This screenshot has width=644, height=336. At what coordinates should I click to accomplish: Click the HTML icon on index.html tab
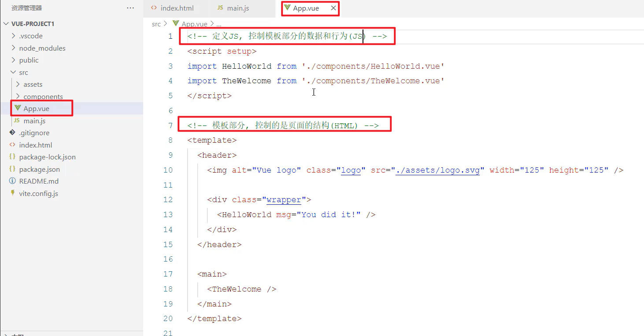tap(154, 8)
